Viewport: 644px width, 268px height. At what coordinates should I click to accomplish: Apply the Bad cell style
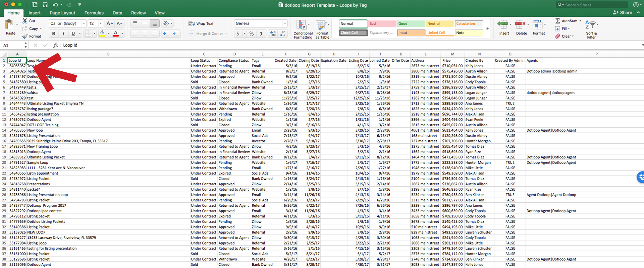[x=382, y=24]
